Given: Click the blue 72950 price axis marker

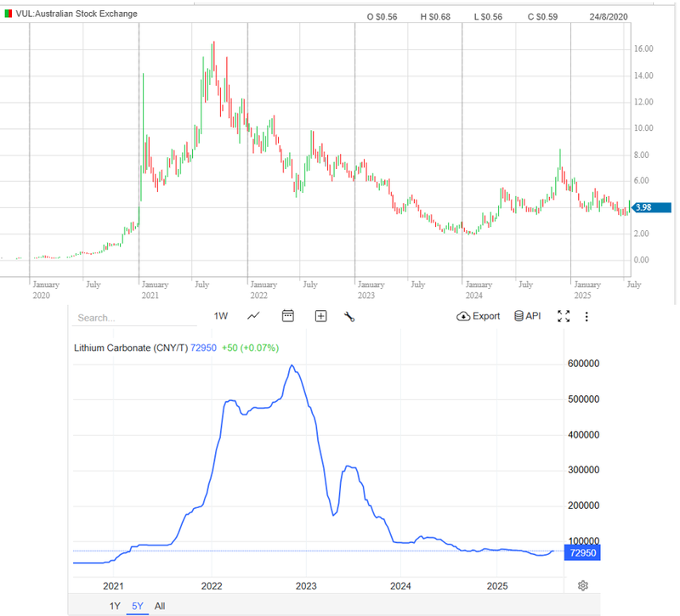Looking at the screenshot, I should pyautogui.click(x=583, y=552).
